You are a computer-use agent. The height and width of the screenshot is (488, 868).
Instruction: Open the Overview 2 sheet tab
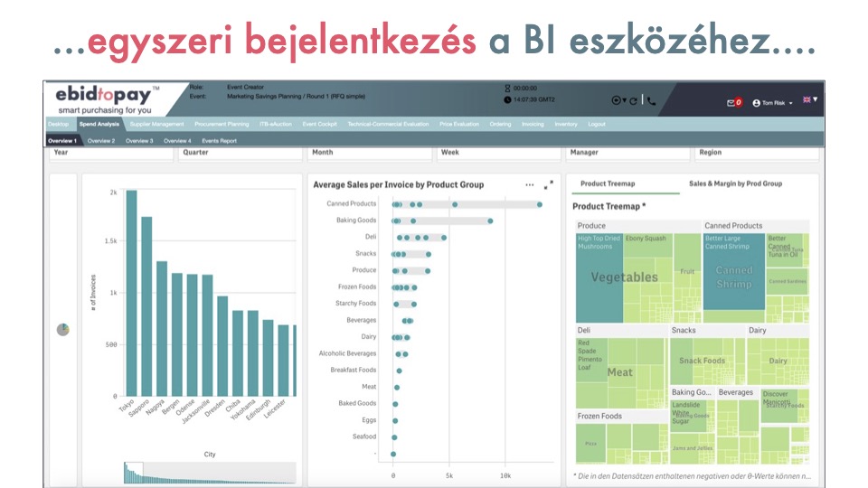click(101, 141)
